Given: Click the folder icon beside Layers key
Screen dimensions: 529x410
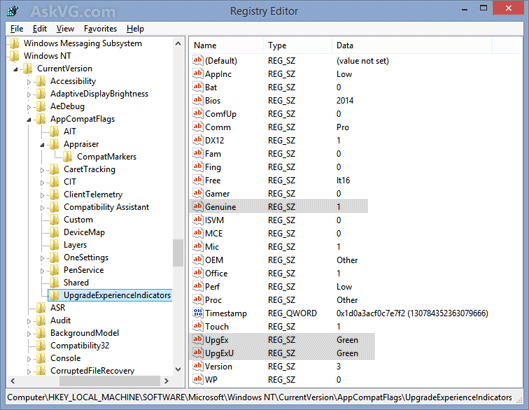Looking at the screenshot, I should (54, 245).
